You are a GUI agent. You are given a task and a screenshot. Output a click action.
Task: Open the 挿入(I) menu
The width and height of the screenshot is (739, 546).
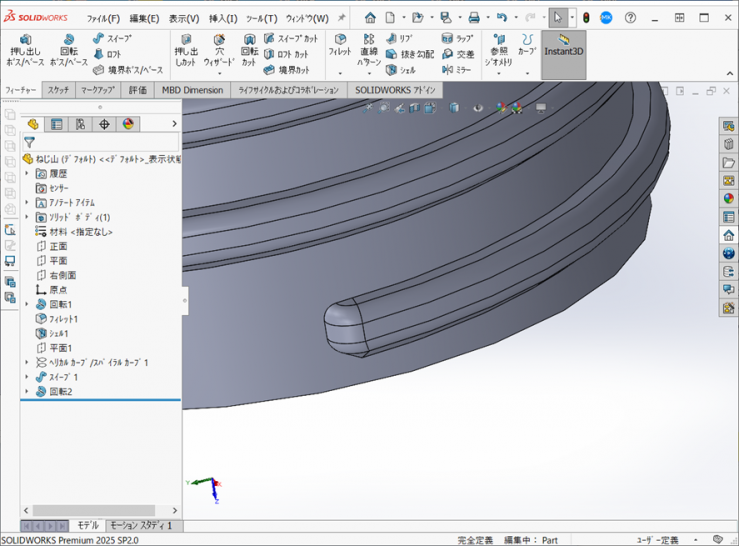pyautogui.click(x=223, y=18)
